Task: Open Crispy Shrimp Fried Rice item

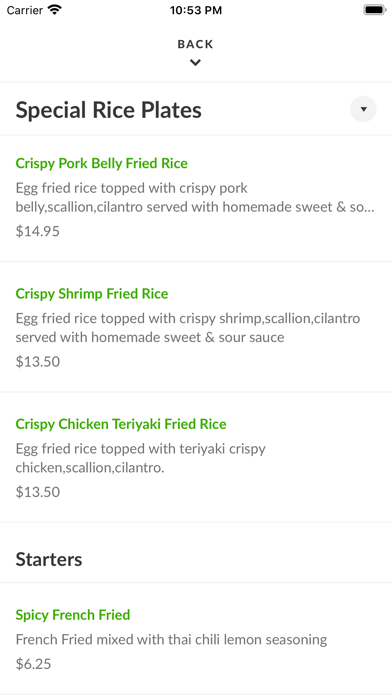Action: tap(196, 327)
